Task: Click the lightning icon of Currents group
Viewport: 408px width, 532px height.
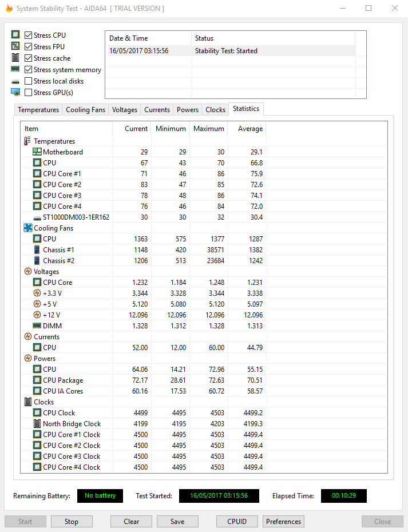Action: pos(28,336)
